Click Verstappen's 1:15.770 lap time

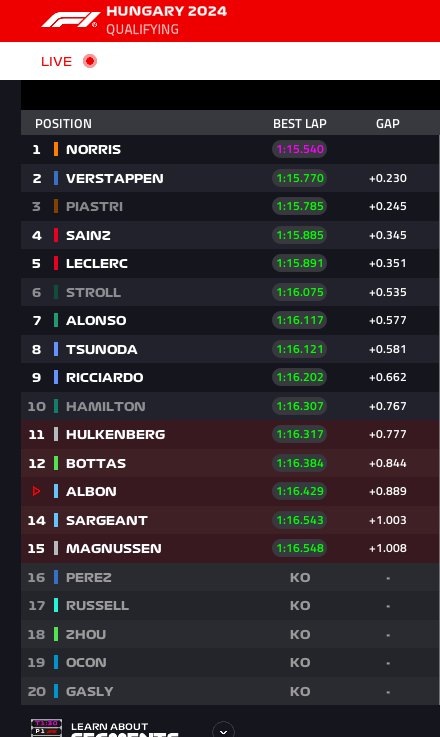[x=299, y=178]
